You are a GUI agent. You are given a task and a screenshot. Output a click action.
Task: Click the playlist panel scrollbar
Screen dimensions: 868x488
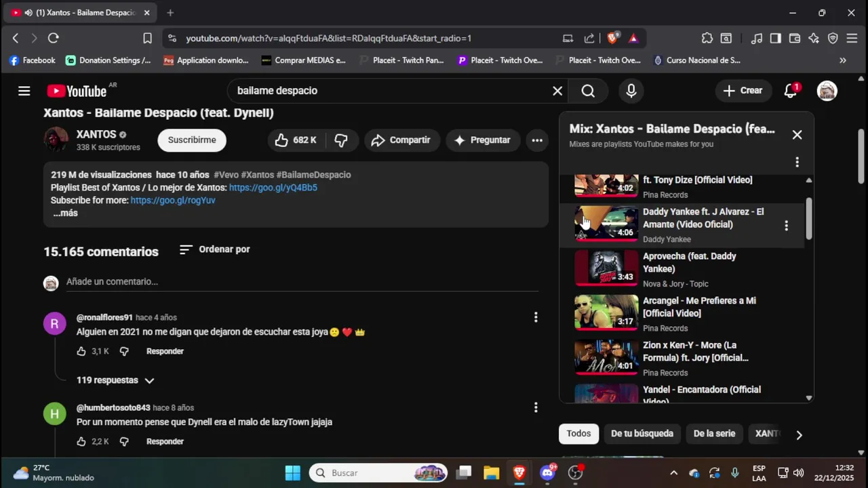(x=808, y=218)
